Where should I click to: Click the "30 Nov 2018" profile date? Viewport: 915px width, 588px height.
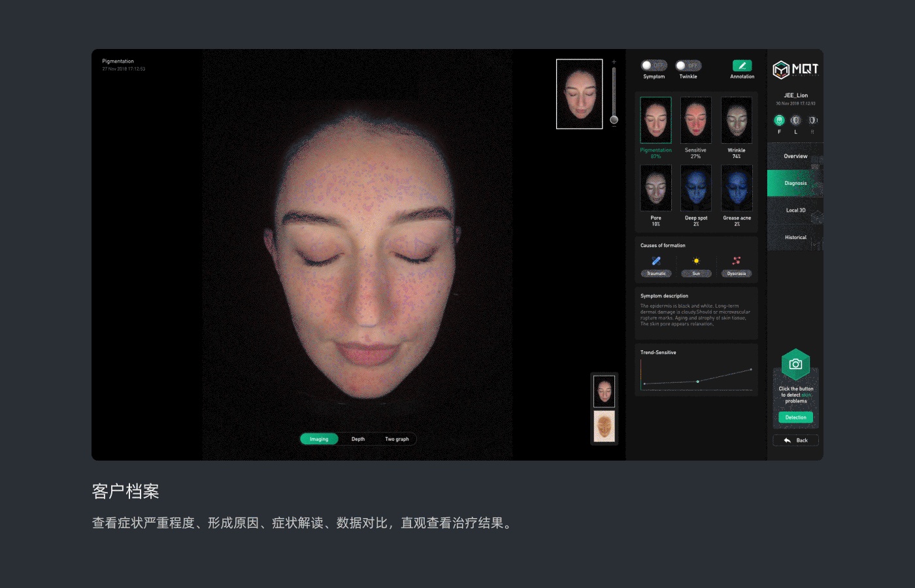point(795,103)
